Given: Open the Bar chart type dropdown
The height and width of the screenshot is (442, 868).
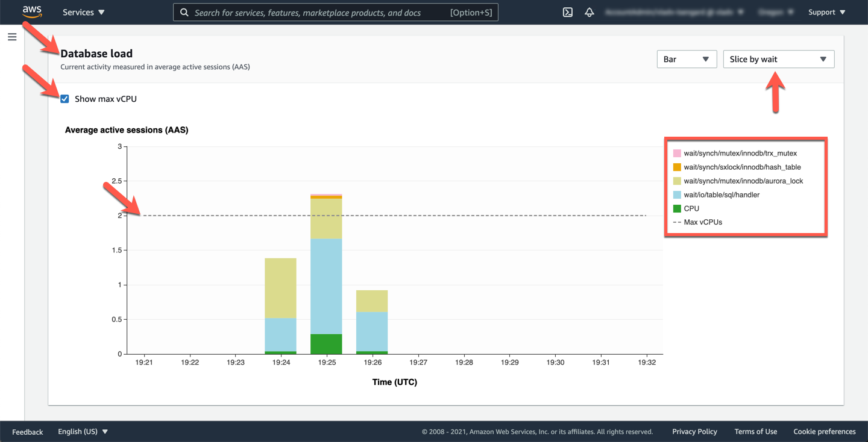Looking at the screenshot, I should pyautogui.click(x=687, y=59).
